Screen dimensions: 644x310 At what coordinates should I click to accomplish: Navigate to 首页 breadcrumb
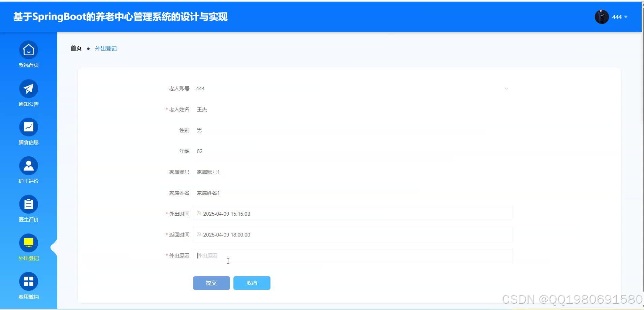pyautogui.click(x=76, y=48)
